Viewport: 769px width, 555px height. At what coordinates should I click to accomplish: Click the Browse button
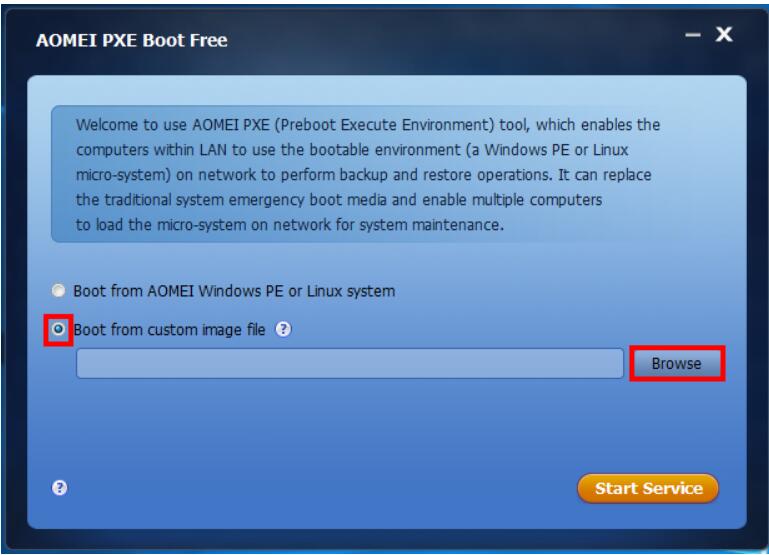coord(677,363)
